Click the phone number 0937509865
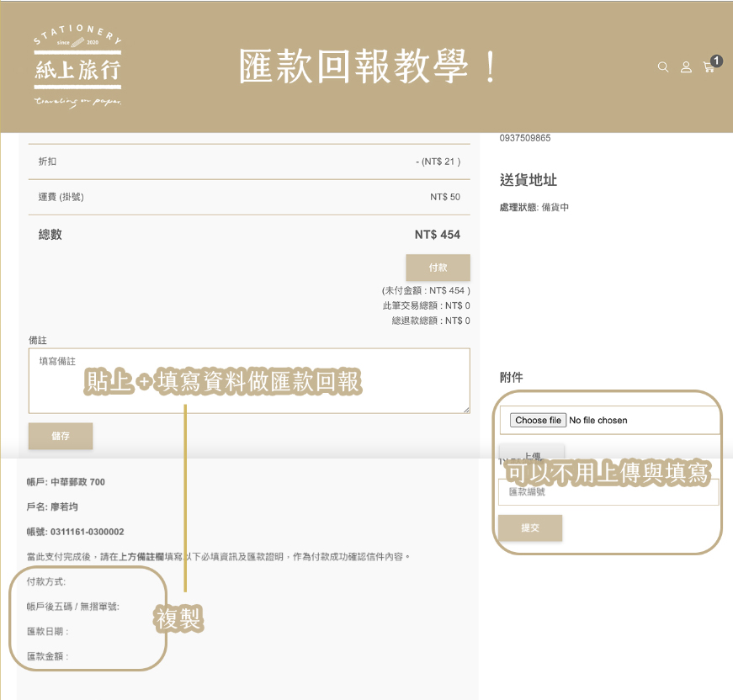Screen dimensions: 733x700 [x=525, y=138]
